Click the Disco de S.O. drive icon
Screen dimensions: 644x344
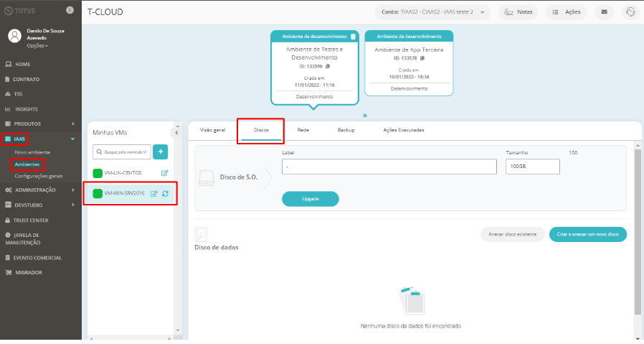pyautogui.click(x=207, y=178)
